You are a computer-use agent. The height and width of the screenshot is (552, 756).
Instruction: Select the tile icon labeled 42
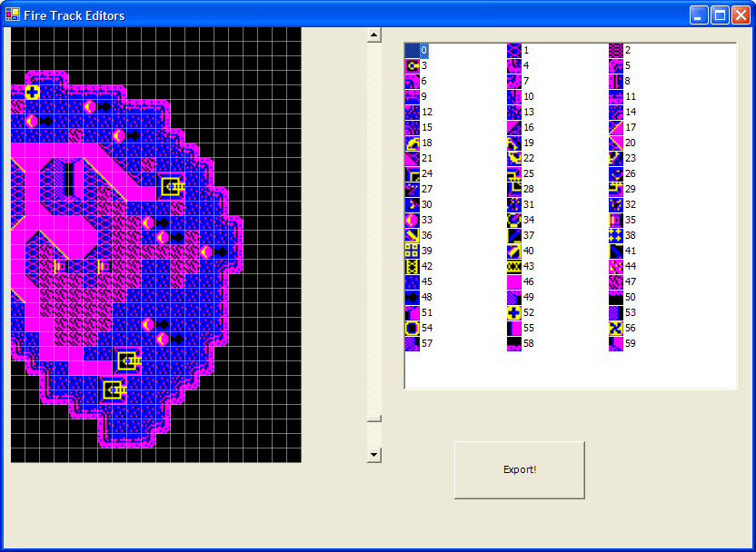pos(413,266)
